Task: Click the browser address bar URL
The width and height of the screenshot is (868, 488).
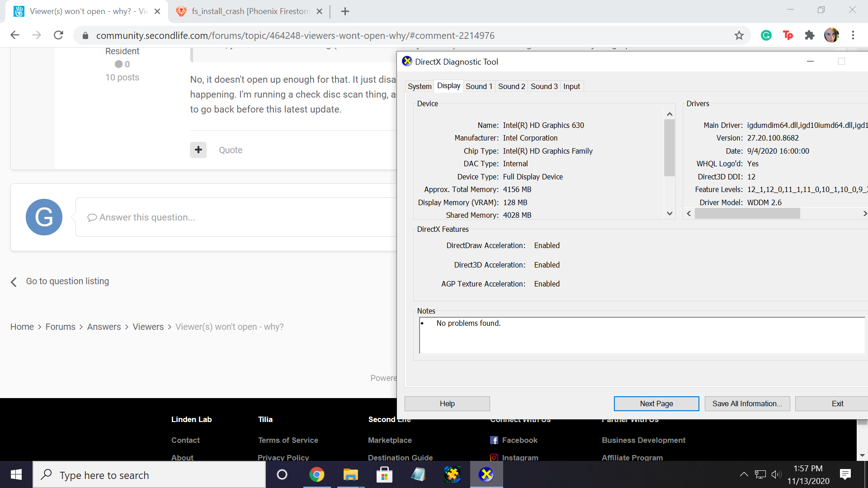Action: 295,35
